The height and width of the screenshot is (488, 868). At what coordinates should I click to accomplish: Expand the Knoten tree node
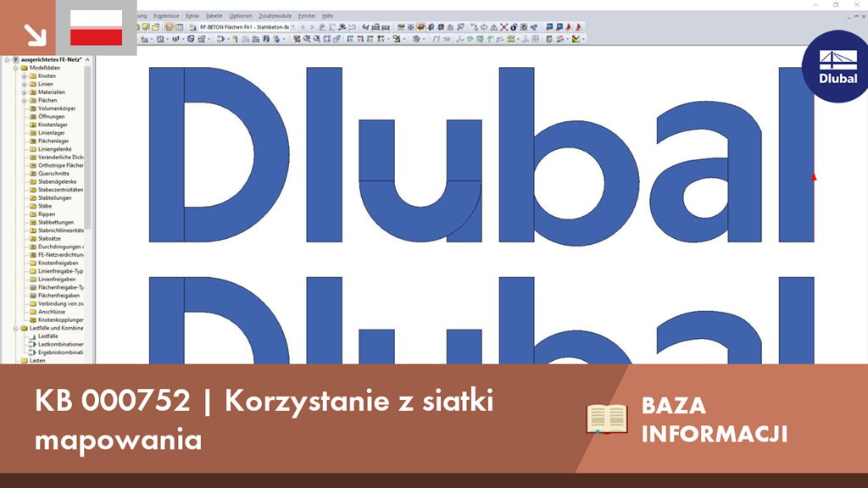coord(25,76)
